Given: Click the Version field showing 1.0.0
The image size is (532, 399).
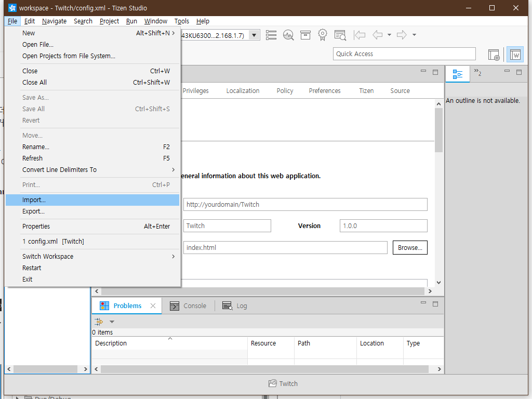Looking at the screenshot, I should coord(383,226).
